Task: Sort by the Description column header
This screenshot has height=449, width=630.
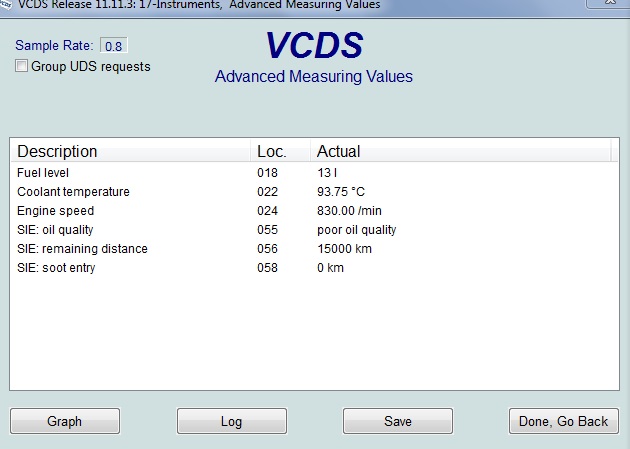Action: [130, 151]
